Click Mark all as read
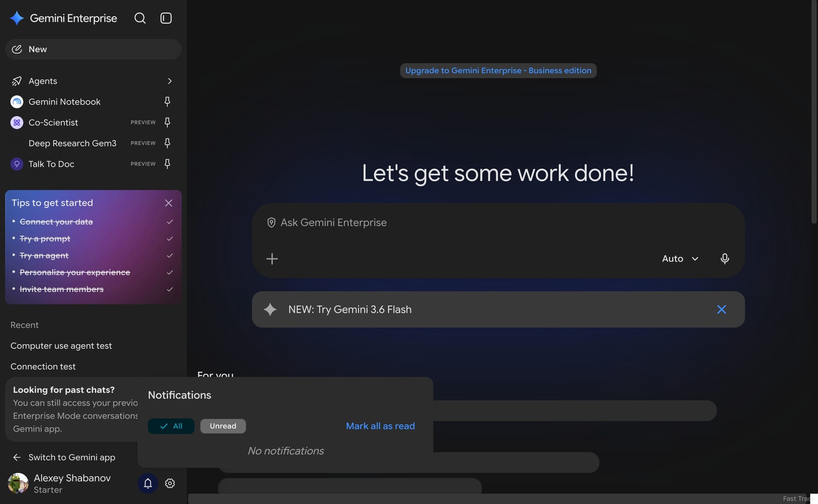 click(380, 426)
